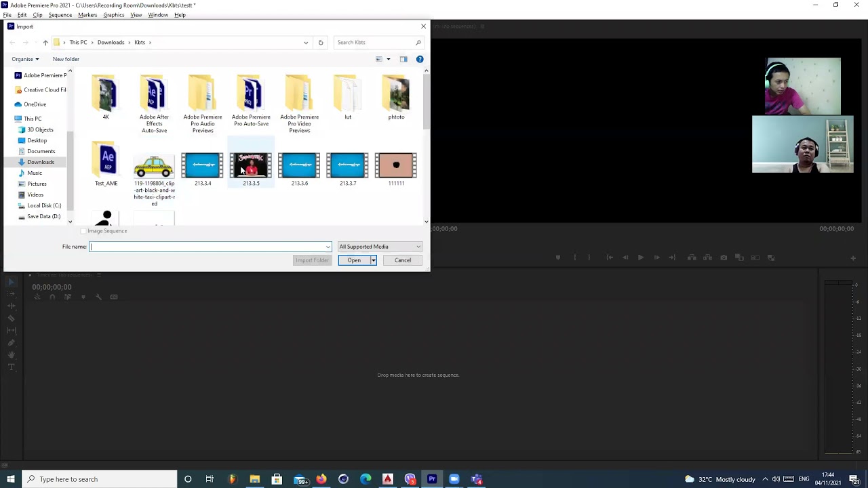Viewport: 868px width, 488px height.
Task: Refresh the Kbts folder view
Action: click(321, 43)
